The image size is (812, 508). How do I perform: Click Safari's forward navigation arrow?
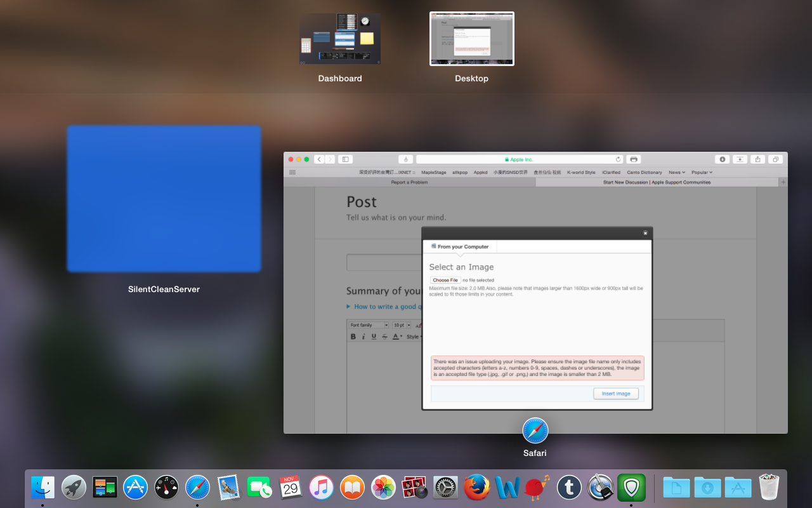tap(329, 159)
